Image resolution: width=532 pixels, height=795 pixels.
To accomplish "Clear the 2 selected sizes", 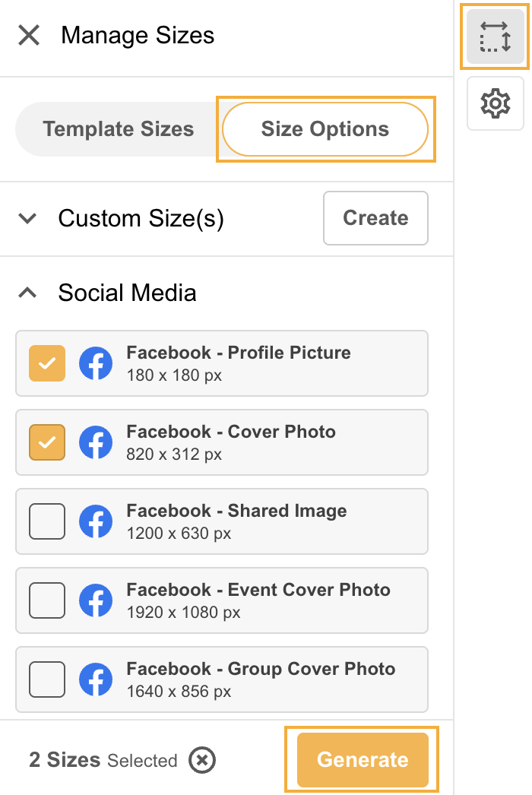I will 202,760.
